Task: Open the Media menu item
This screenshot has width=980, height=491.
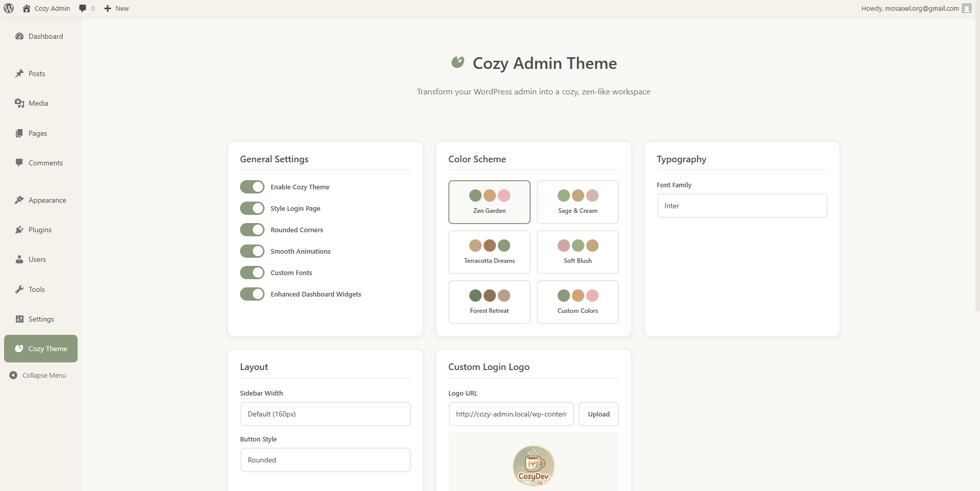Action: pyautogui.click(x=41, y=103)
